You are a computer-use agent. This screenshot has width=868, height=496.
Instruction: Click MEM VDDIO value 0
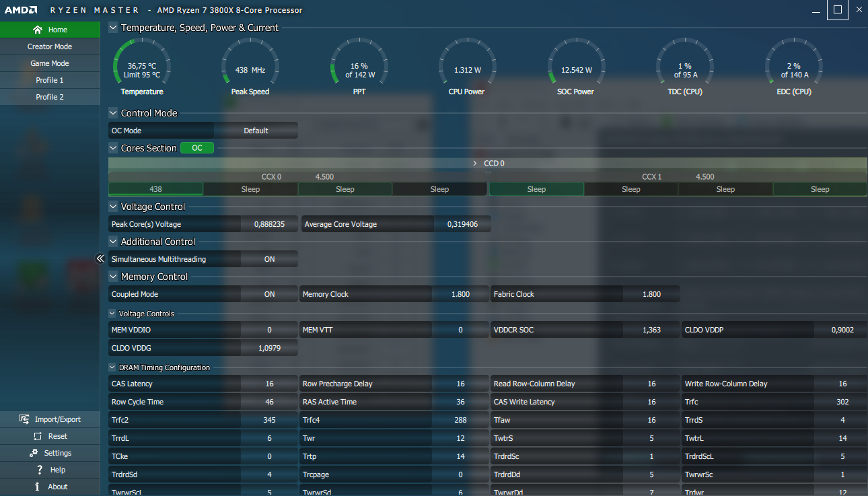[269, 330]
